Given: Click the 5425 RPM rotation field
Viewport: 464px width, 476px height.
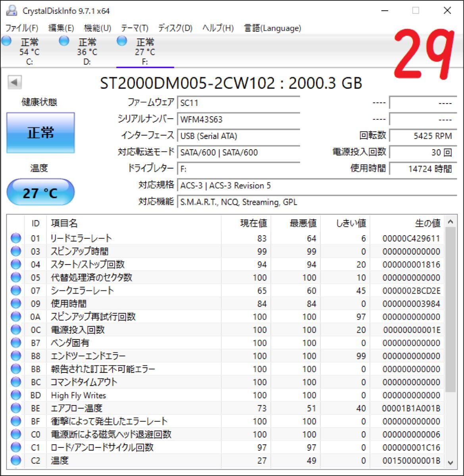Looking at the screenshot, I should tap(423, 136).
